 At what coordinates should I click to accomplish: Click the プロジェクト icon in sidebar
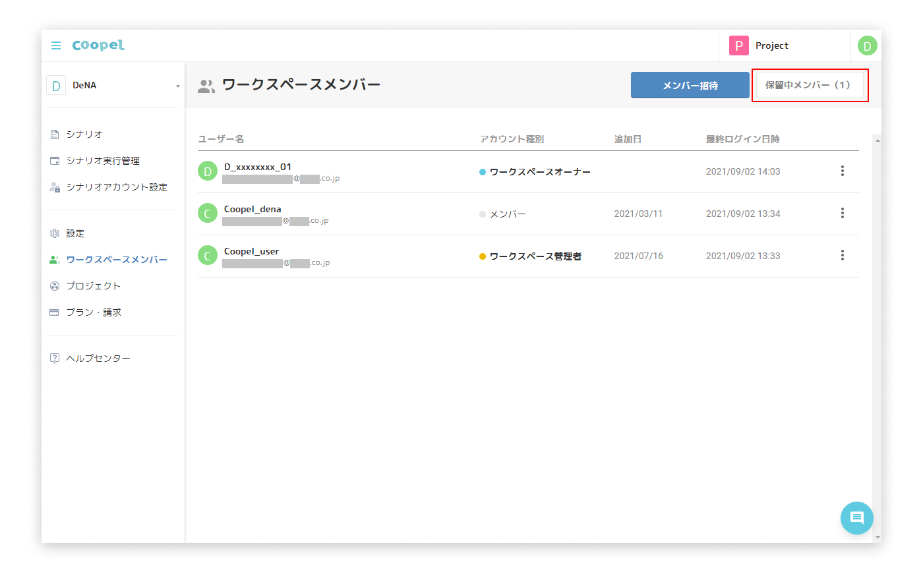pos(55,286)
